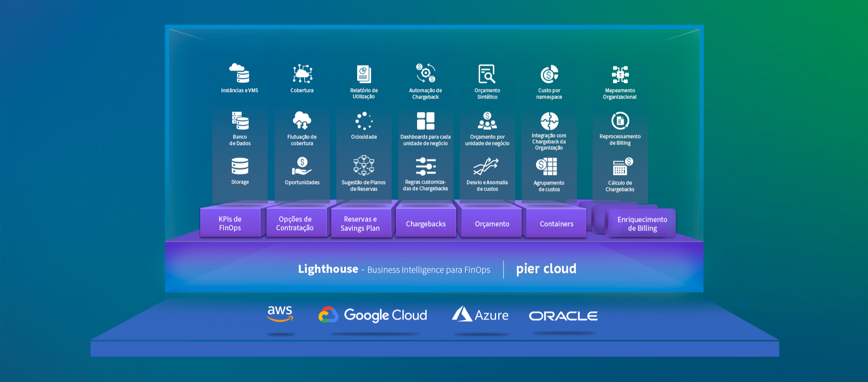868x382 pixels.
Task: Open the Desvio e Anomalia line chart icon
Action: point(486,166)
